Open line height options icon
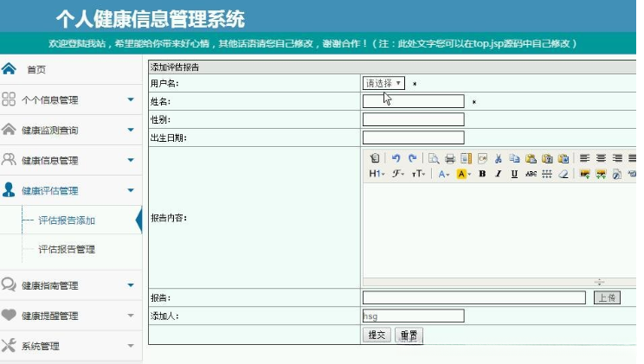 (x=547, y=174)
